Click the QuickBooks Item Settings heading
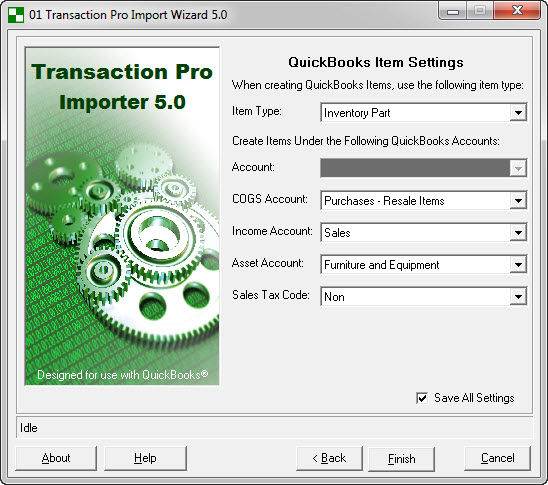The width and height of the screenshot is (548, 485). [x=376, y=62]
